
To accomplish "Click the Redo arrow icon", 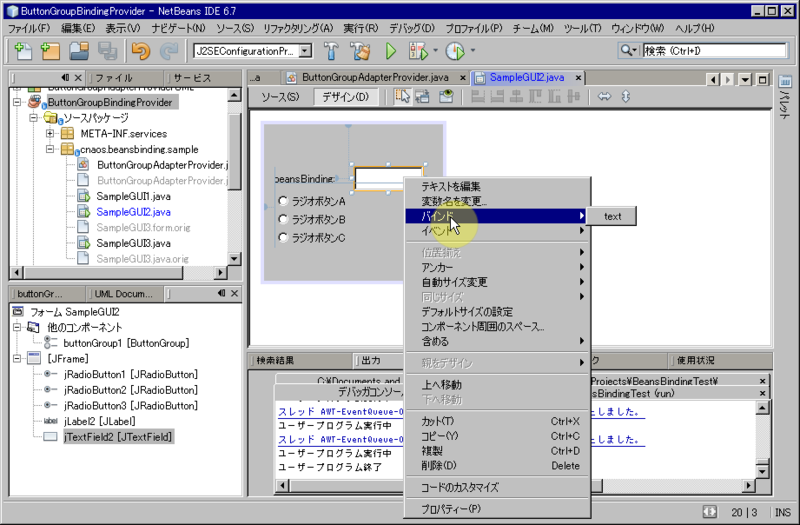I will point(168,51).
